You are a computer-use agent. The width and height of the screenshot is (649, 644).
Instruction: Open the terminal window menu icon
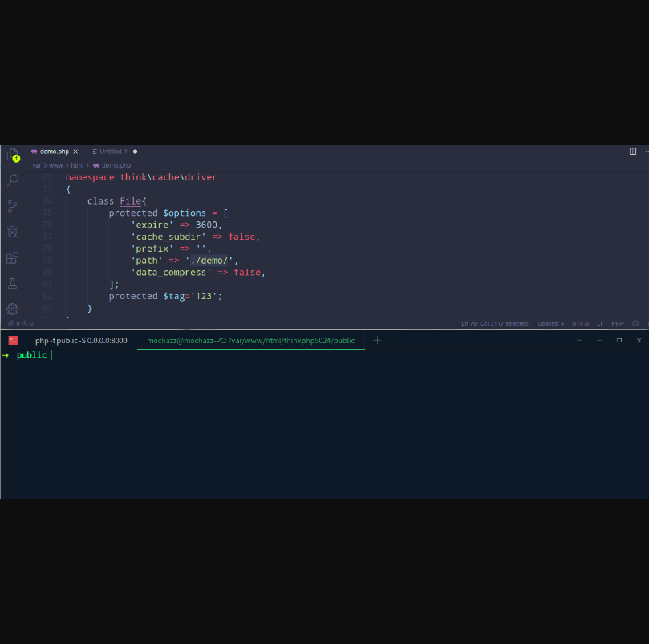(x=578, y=340)
